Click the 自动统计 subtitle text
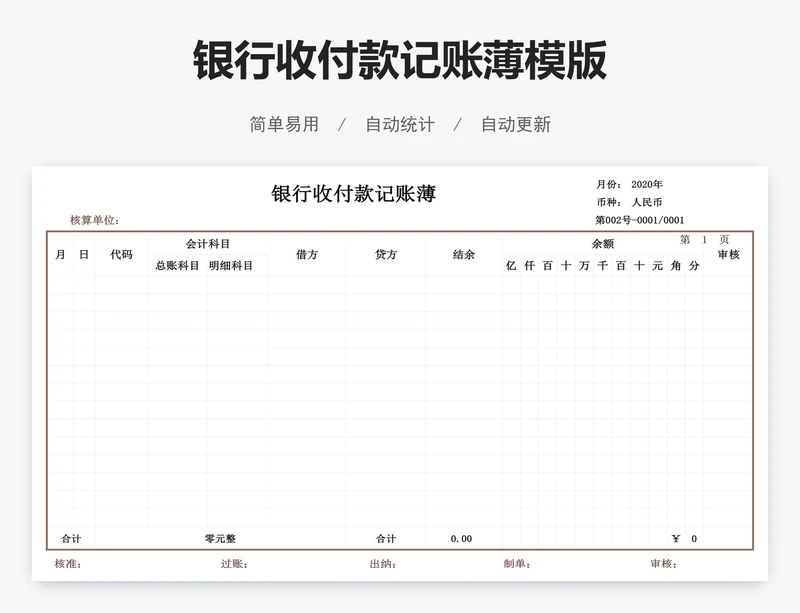800x613 pixels. click(x=400, y=125)
